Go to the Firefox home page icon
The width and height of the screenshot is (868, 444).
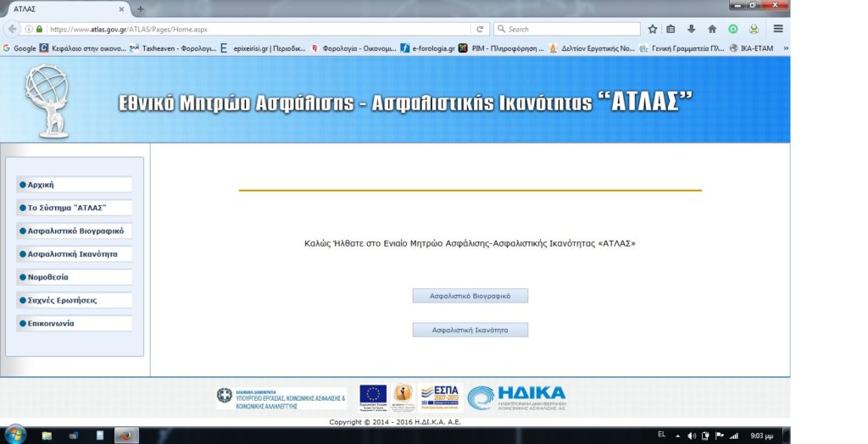coord(712,29)
